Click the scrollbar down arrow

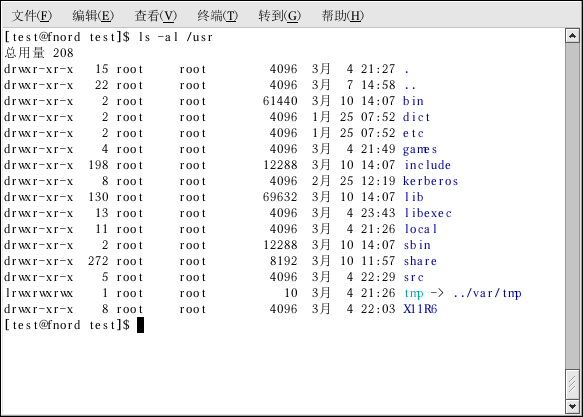point(572,407)
